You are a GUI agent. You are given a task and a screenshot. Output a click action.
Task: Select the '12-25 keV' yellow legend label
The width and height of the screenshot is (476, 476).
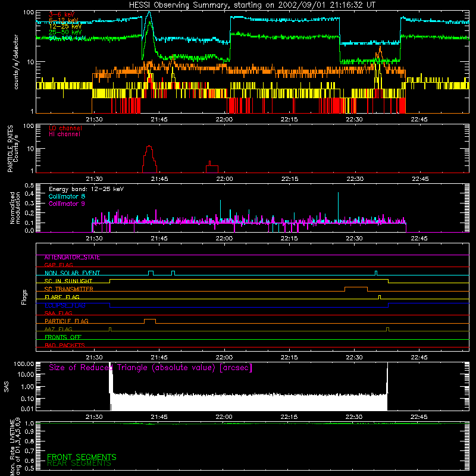[65, 26]
